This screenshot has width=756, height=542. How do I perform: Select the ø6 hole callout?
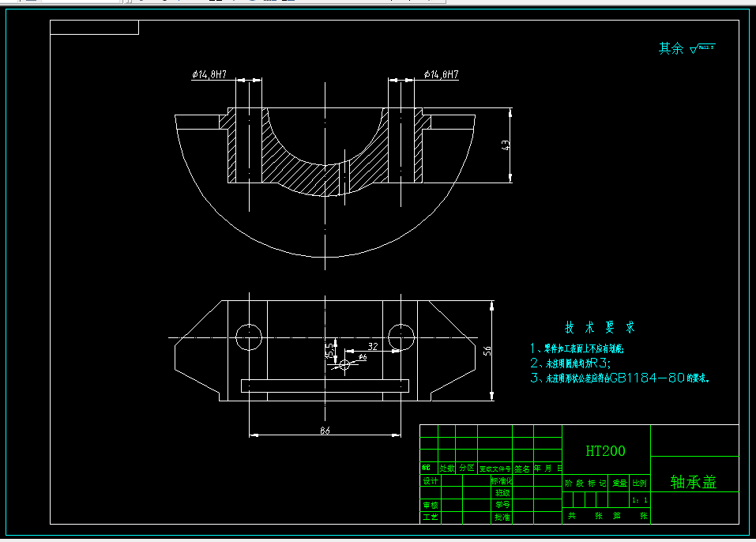pyautogui.click(x=363, y=357)
